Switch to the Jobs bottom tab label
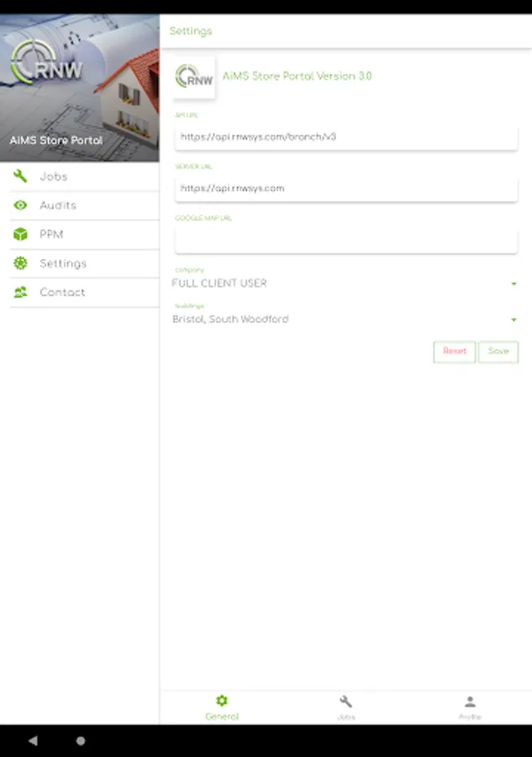532x757 pixels. [x=345, y=717]
